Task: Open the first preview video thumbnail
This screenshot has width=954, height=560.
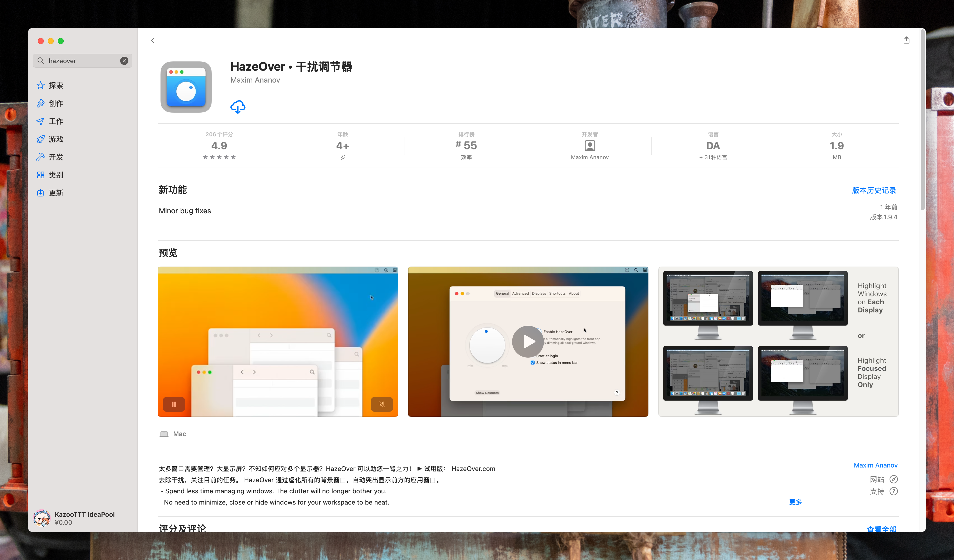Action: (x=278, y=342)
